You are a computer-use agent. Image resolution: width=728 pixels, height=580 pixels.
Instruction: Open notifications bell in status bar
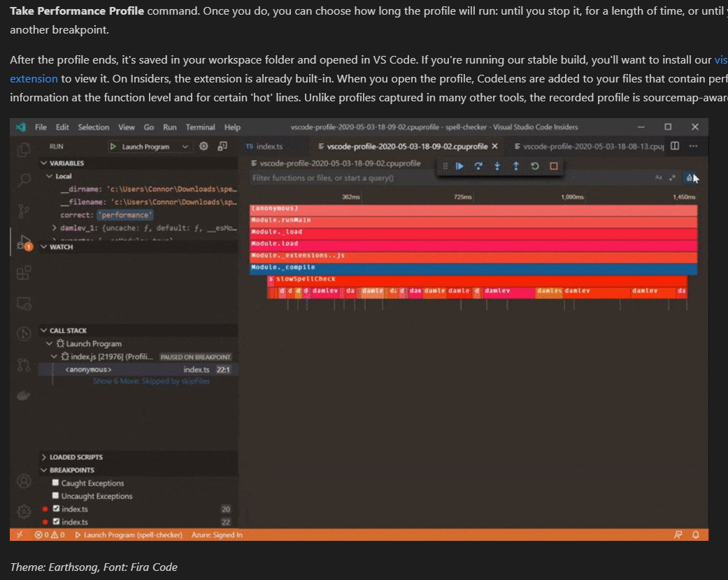(696, 535)
